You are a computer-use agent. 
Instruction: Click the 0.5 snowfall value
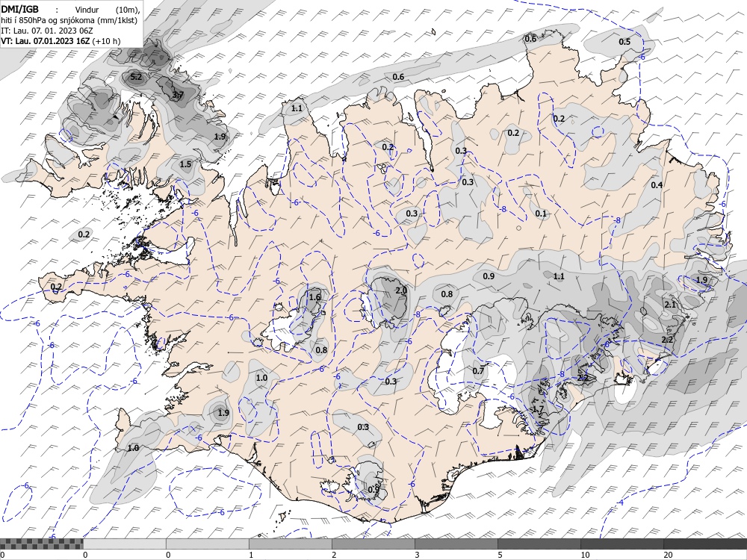click(624, 41)
